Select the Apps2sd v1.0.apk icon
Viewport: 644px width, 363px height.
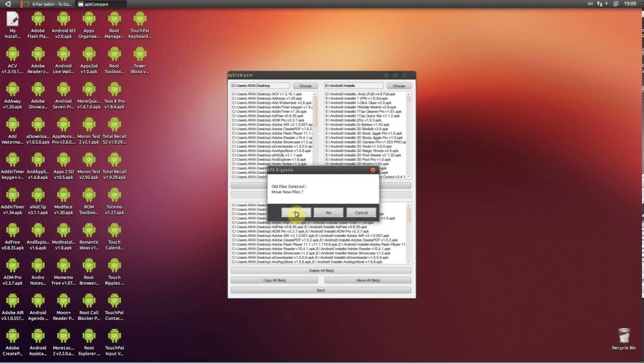[x=89, y=60]
